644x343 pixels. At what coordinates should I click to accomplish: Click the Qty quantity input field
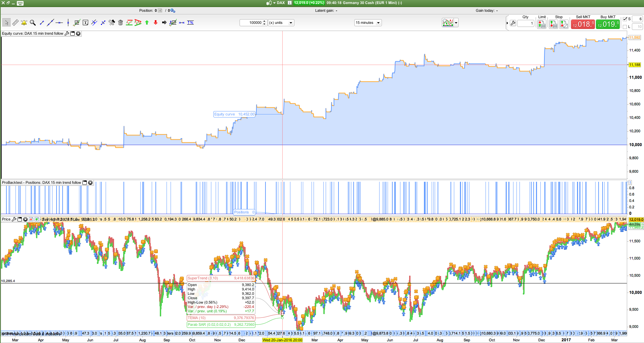tap(526, 23)
